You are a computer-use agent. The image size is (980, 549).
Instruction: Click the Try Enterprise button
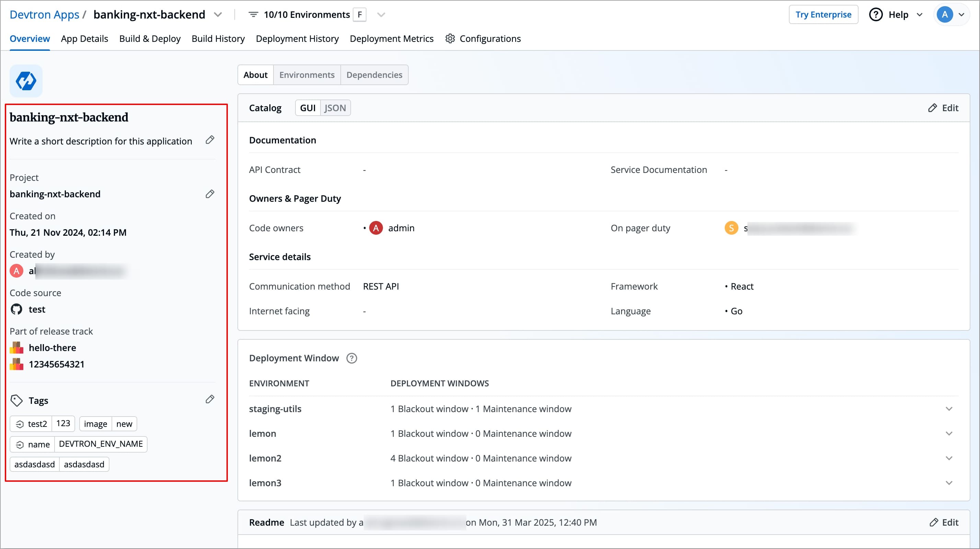coord(823,14)
